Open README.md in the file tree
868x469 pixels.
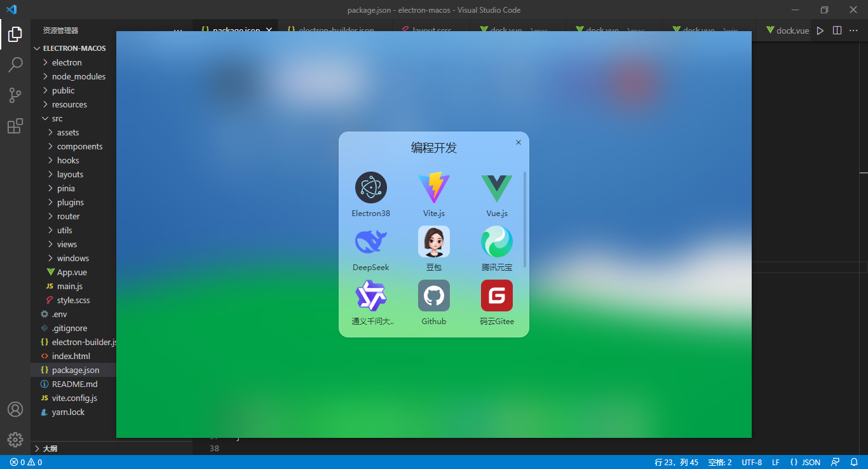click(74, 384)
